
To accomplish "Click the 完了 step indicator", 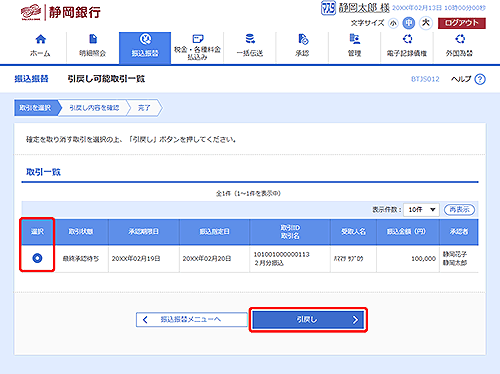I will (144, 108).
